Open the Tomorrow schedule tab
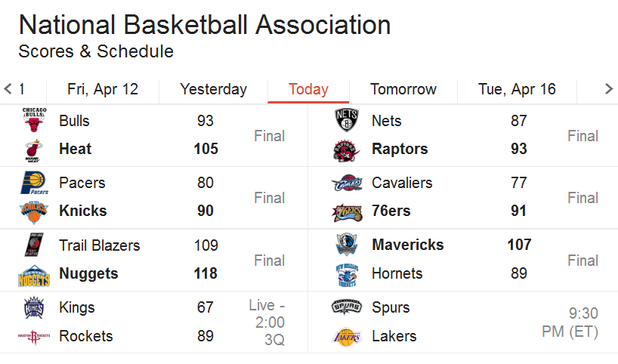The width and height of the screenshot is (618, 364). pyautogui.click(x=403, y=89)
